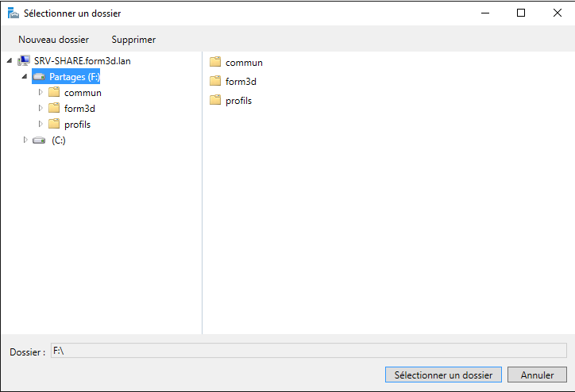Click the profils folder icon in right pane
Viewport: 575px width, 392px height.
(215, 100)
